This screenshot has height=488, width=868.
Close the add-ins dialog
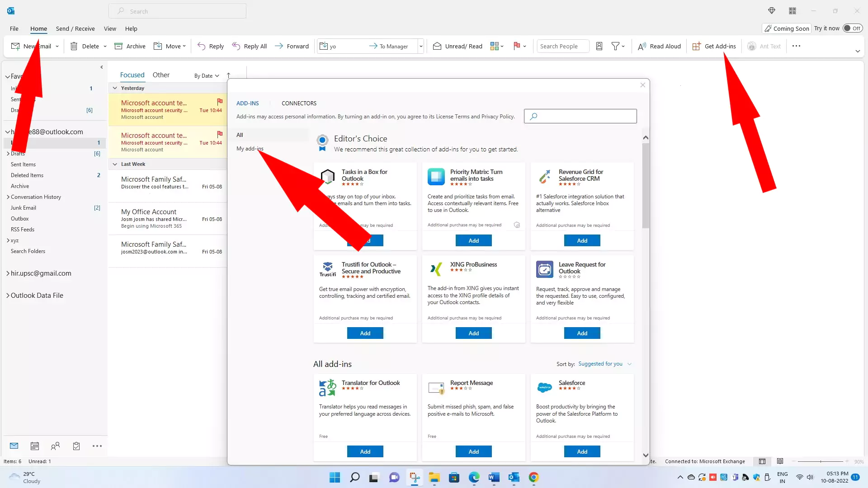[x=642, y=85]
